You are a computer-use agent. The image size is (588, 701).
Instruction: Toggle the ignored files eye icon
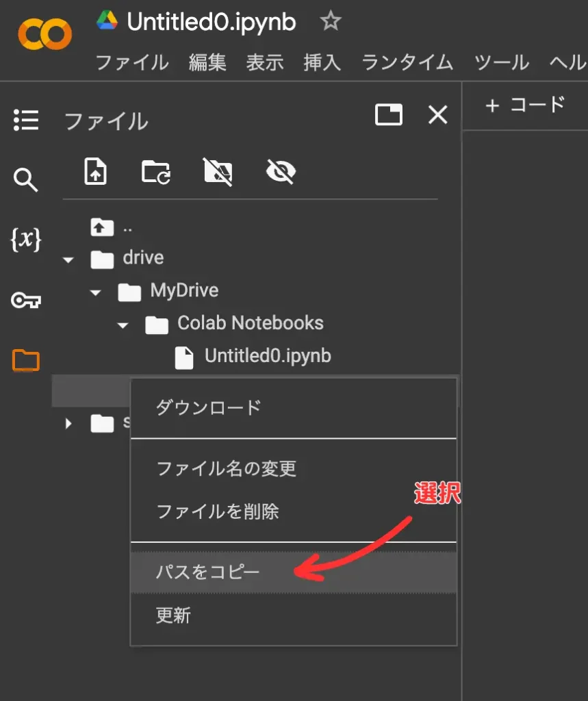click(x=282, y=172)
